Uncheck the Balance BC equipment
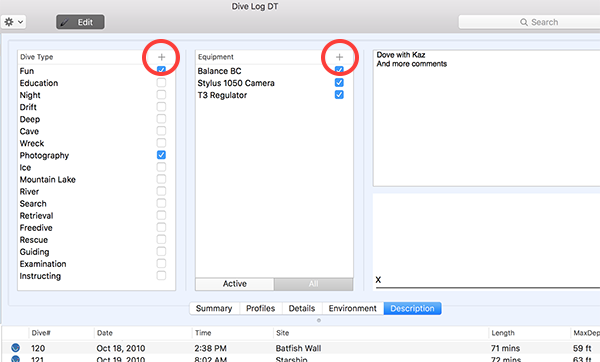The height and width of the screenshot is (362, 600). pyautogui.click(x=339, y=70)
